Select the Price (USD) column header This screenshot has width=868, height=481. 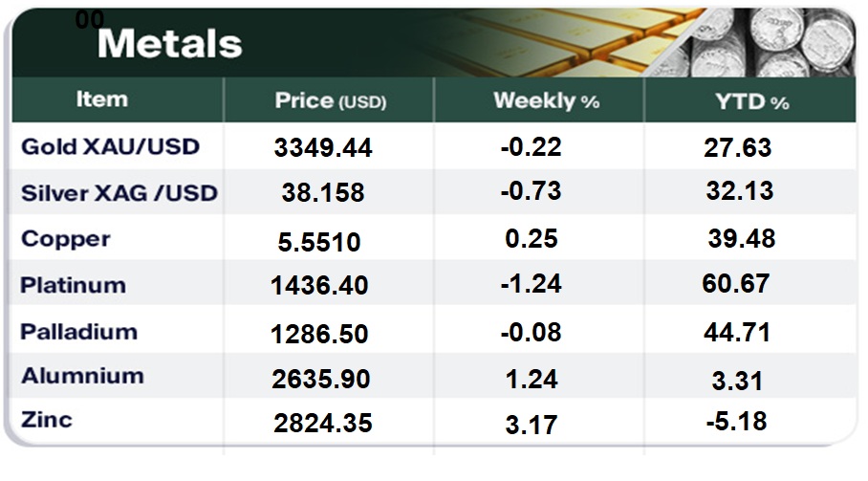coord(330,100)
